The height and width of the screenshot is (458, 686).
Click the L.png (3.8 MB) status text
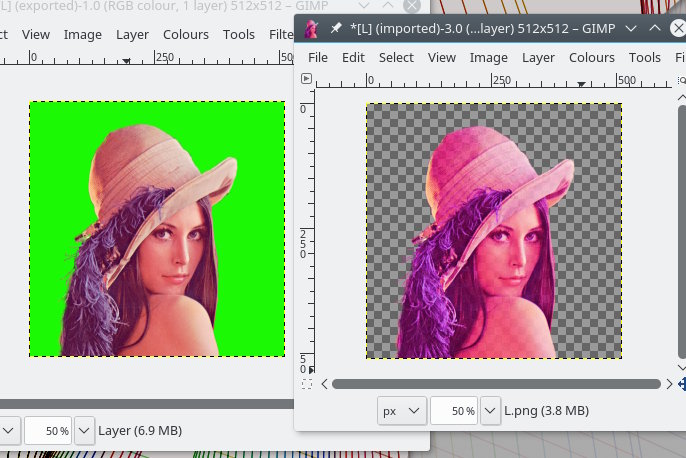546,411
